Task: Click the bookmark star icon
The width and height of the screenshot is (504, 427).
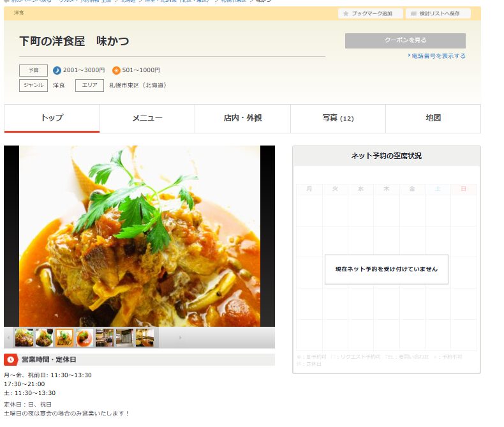Action: (346, 13)
